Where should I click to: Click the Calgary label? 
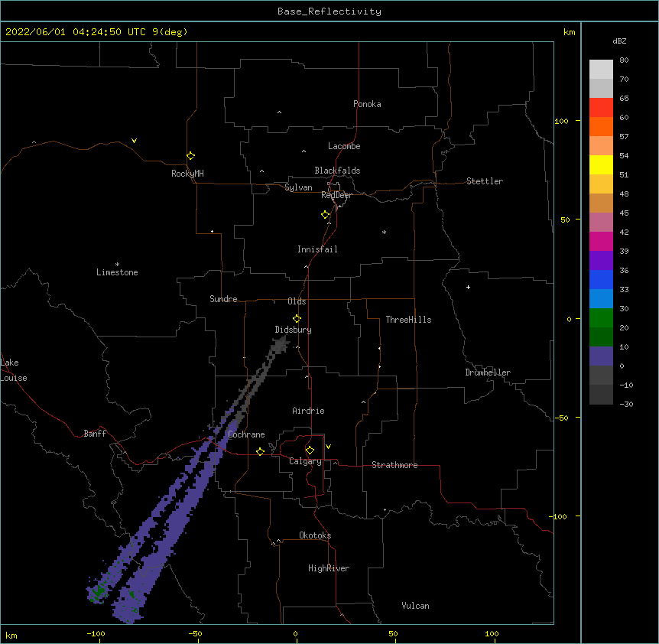pyautogui.click(x=305, y=461)
